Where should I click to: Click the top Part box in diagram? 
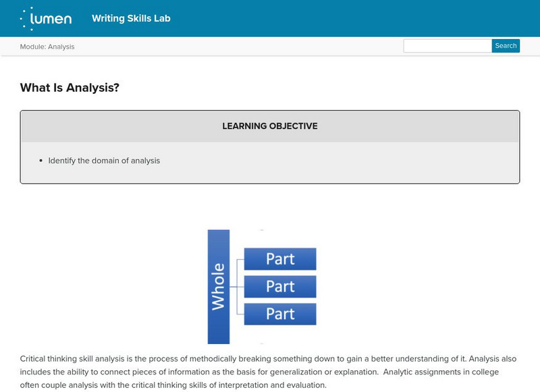280,259
